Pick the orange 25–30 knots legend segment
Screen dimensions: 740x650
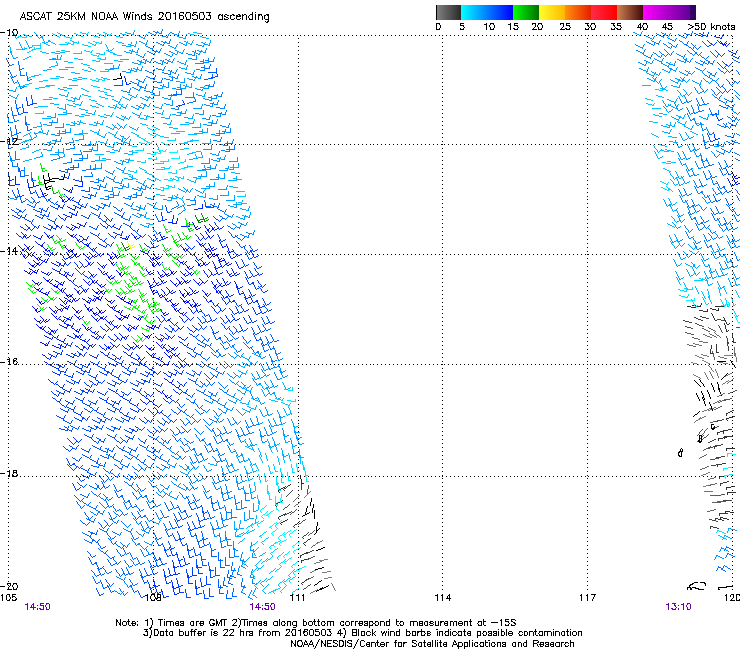pos(578,12)
